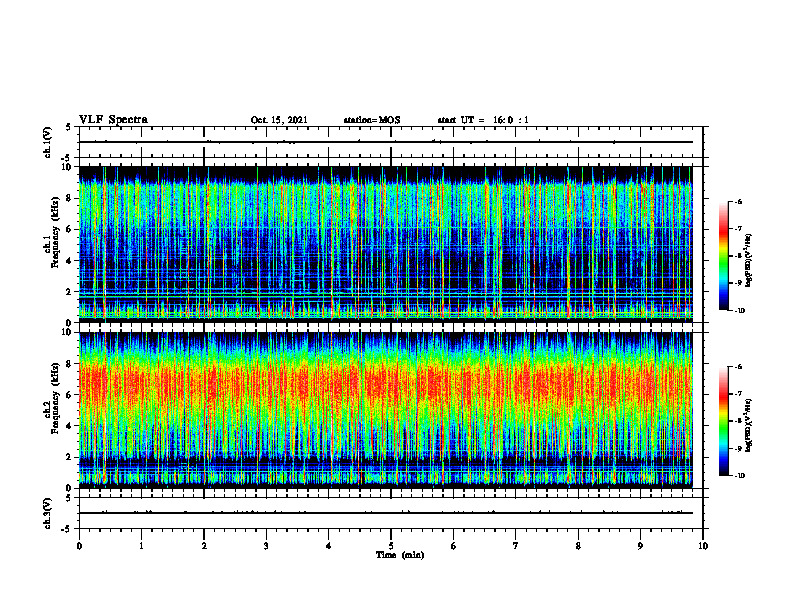Click the '-6' label on ch.1 colorbar
792x612 pixels.
(x=738, y=202)
